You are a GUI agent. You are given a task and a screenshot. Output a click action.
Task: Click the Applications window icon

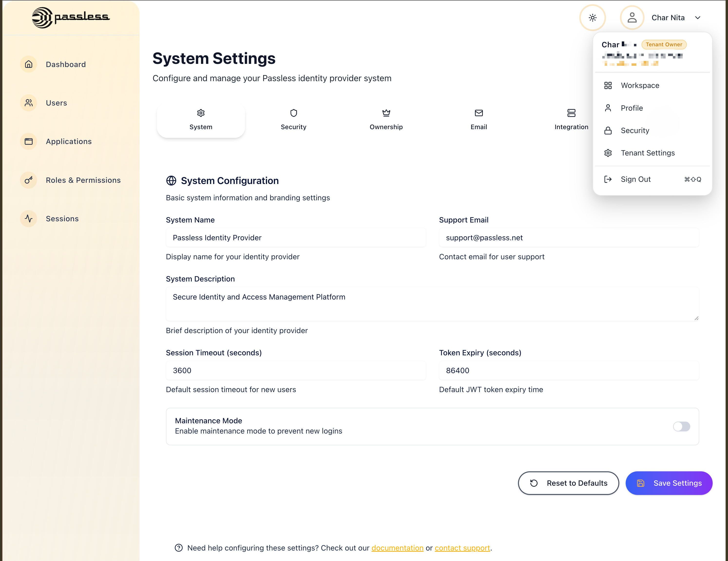[x=29, y=141]
